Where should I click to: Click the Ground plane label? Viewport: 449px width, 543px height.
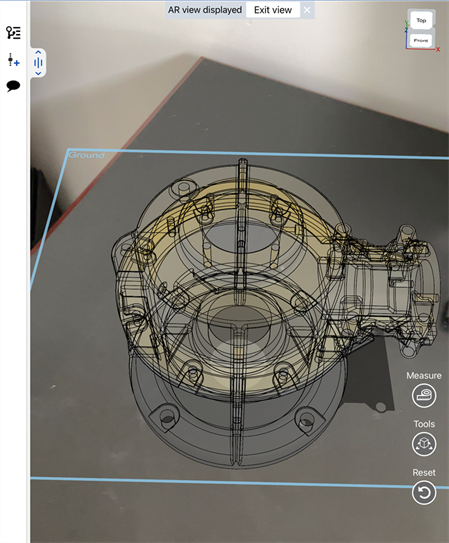[x=86, y=155]
